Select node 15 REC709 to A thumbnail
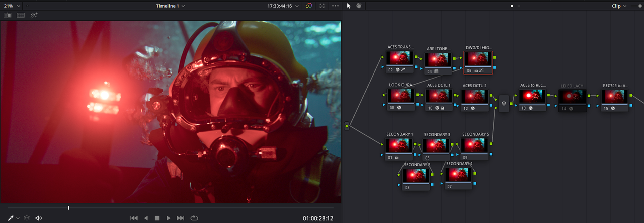The height and width of the screenshot is (223, 644). pos(615,96)
